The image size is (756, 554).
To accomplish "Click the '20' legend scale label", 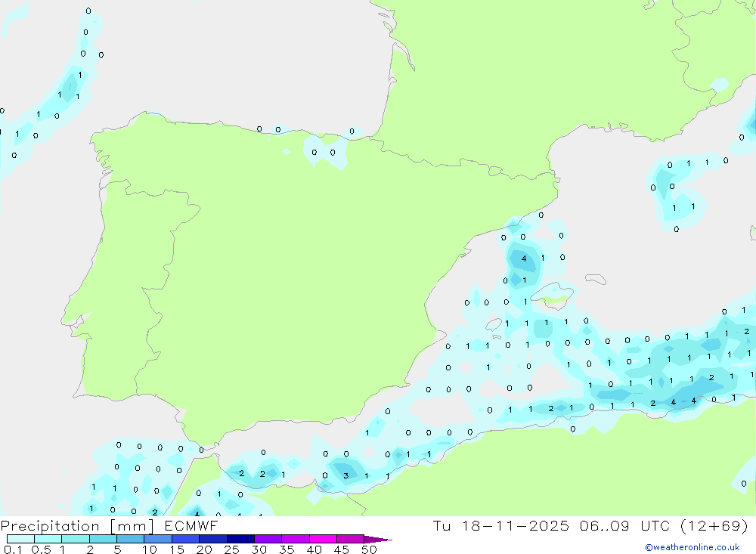I will click(x=204, y=549).
